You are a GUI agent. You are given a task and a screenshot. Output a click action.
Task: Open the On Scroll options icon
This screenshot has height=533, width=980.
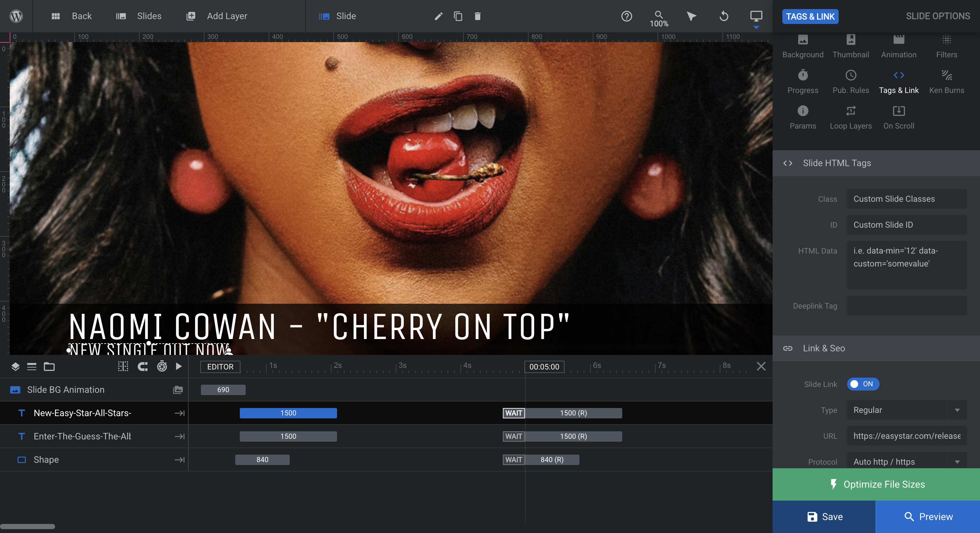pos(899,111)
